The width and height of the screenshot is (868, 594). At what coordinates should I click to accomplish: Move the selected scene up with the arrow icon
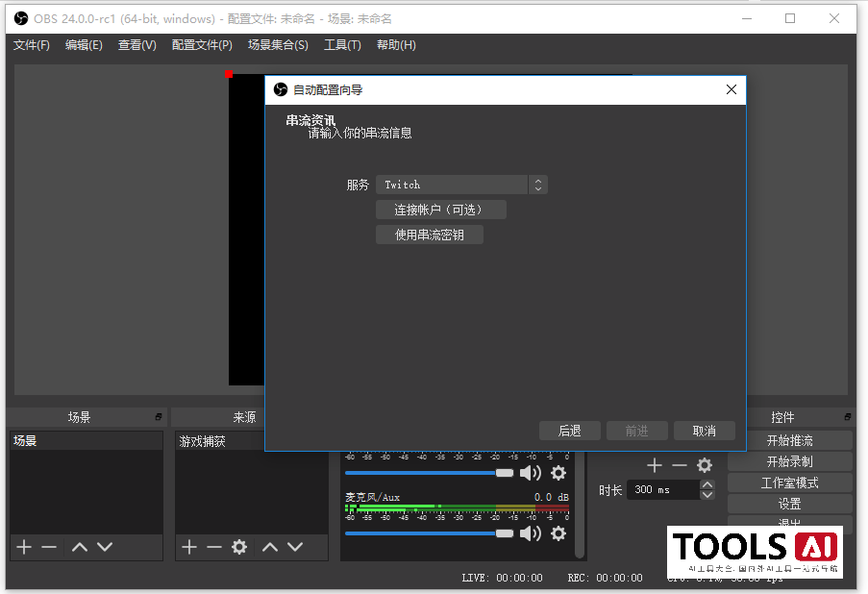(x=79, y=547)
